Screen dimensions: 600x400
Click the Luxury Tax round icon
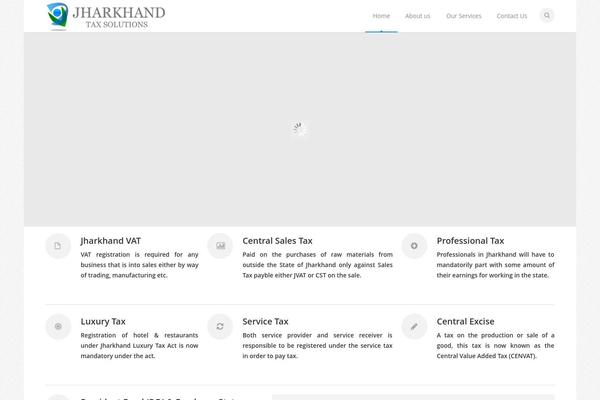tap(58, 327)
